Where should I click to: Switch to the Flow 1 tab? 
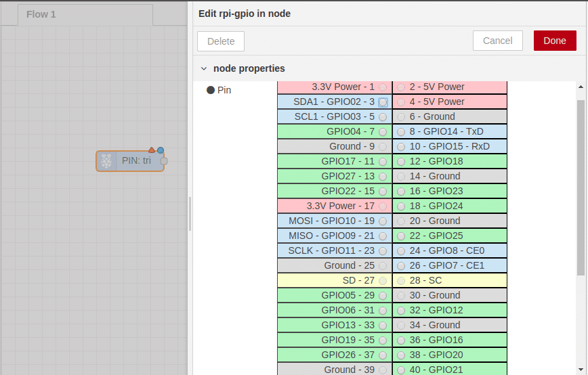[x=85, y=15]
